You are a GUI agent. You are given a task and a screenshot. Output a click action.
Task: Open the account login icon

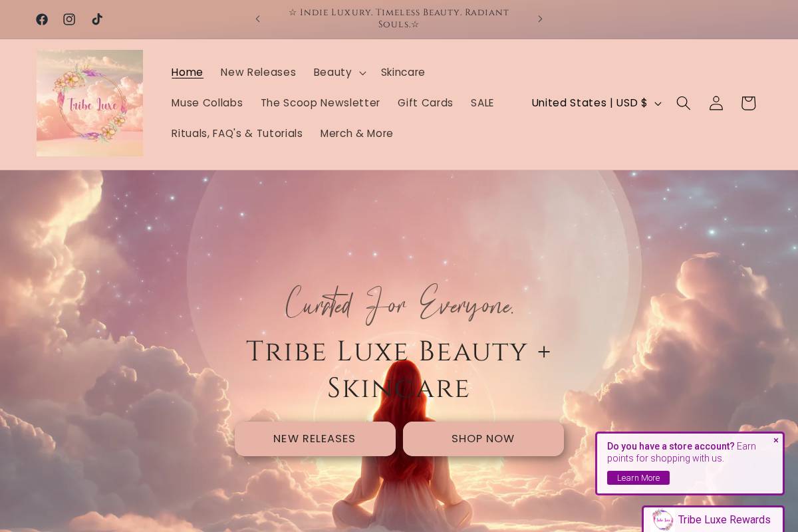coord(716,103)
